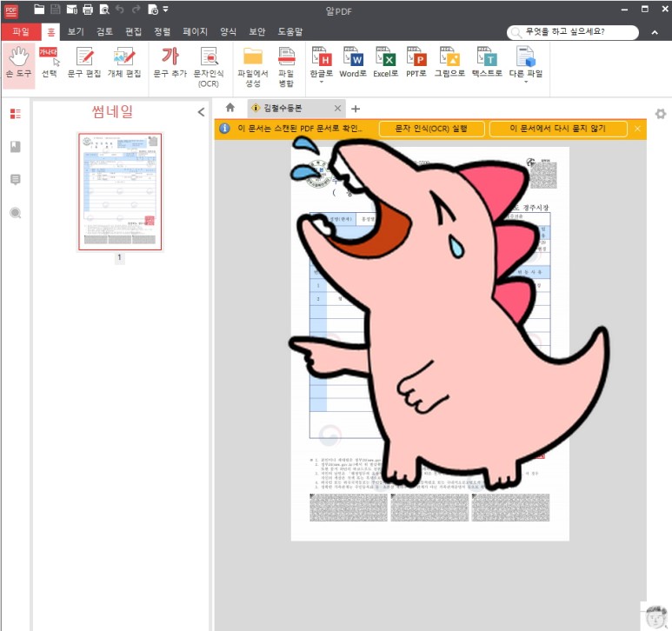
Task: Switch to the 보기 ribbon tab
Action: click(x=76, y=31)
